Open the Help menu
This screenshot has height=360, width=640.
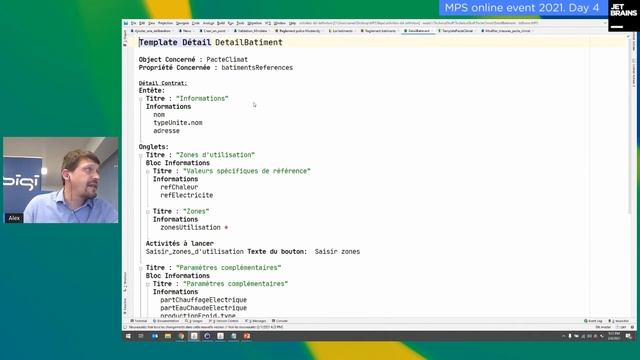(x=292, y=23)
